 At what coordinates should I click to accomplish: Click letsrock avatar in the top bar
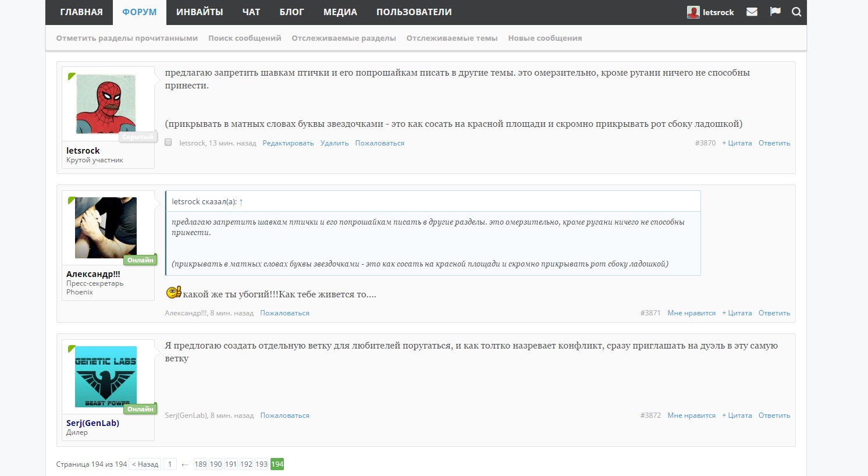693,12
